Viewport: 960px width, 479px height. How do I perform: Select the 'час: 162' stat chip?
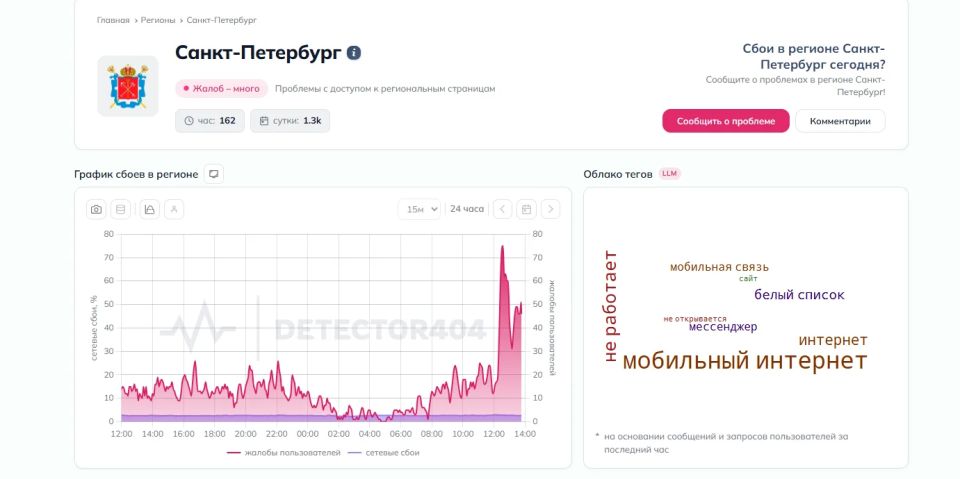tap(210, 121)
